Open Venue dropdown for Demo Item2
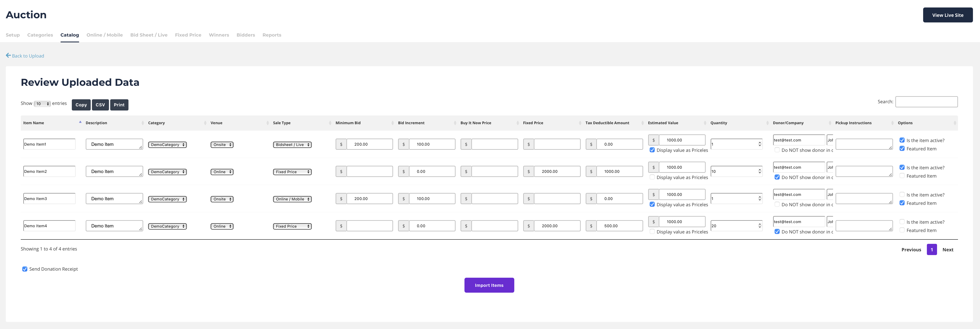 coord(222,172)
